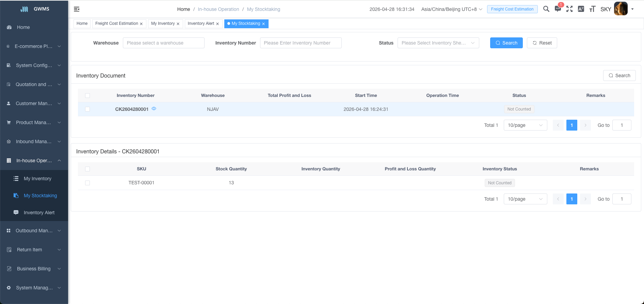644x304 pixels.
Task: Expand the Quotation menu chevron
Action: (x=59, y=84)
